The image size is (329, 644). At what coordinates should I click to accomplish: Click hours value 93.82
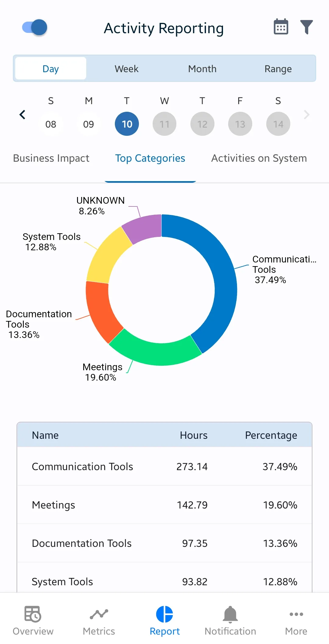click(x=195, y=582)
